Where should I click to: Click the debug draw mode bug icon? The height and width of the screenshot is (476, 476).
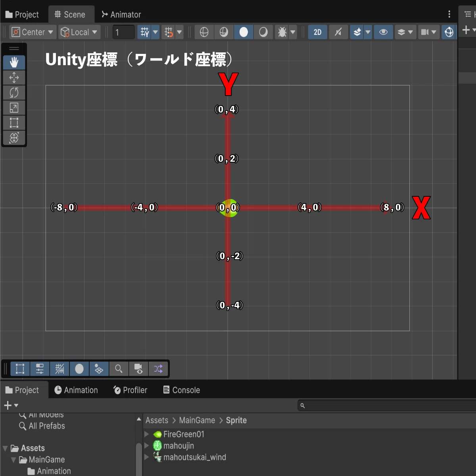click(x=282, y=32)
